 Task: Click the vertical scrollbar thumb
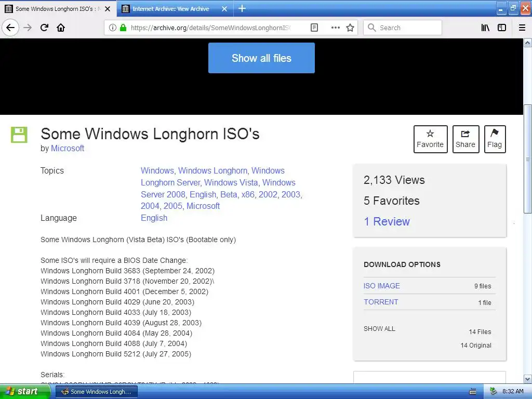(528, 159)
